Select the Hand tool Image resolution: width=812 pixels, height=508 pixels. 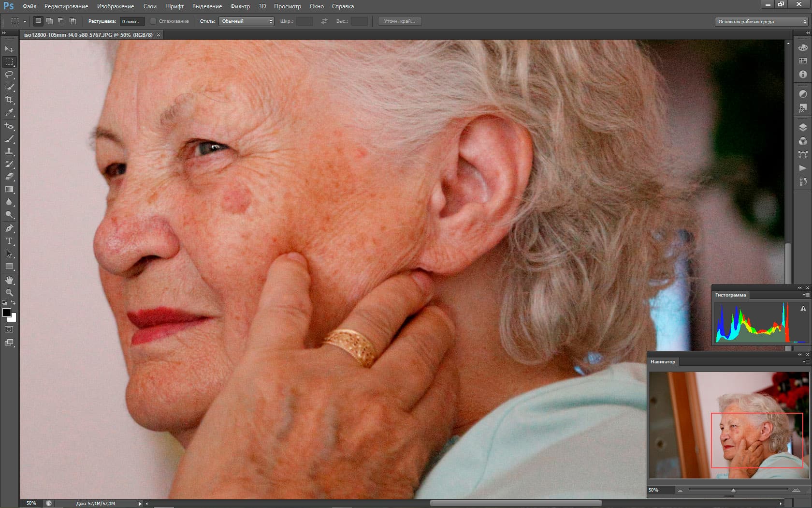pyautogui.click(x=9, y=280)
